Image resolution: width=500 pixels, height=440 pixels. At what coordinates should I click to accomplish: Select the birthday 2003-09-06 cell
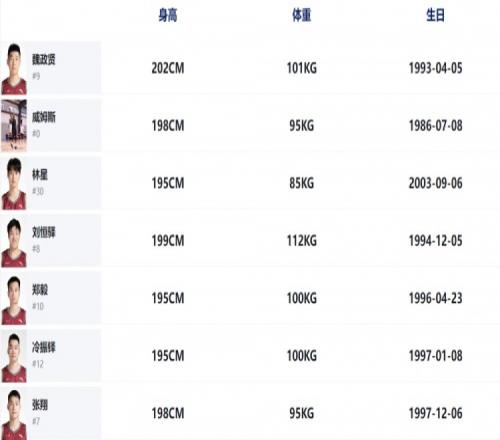click(435, 183)
